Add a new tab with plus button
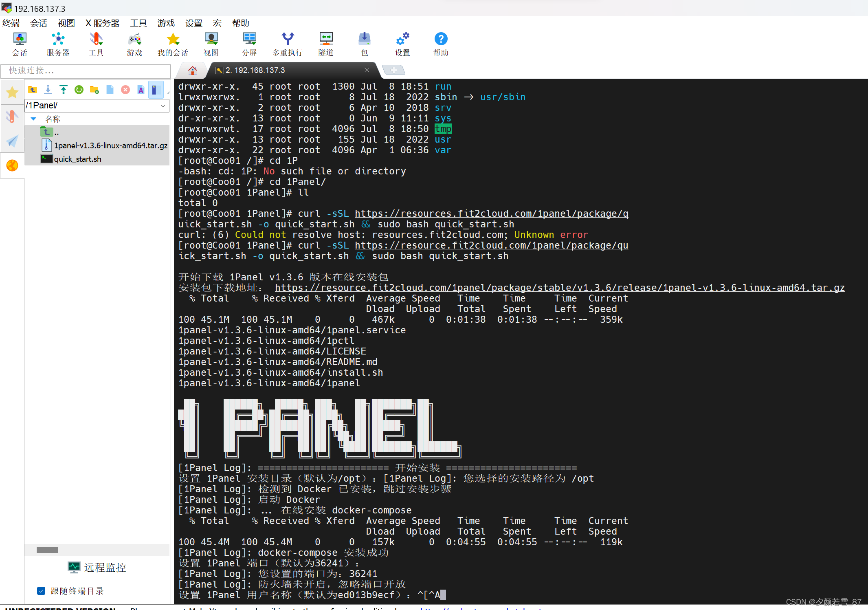This screenshot has width=868, height=610. click(393, 70)
